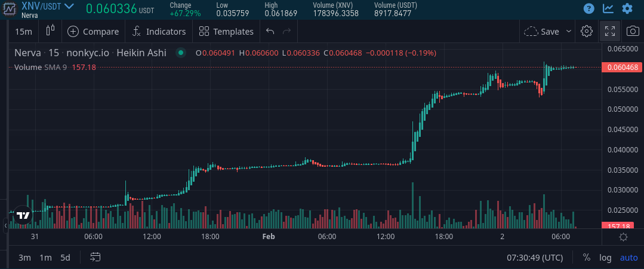The image size is (644, 269).
Task: Save the chart layout
Action: click(x=542, y=32)
